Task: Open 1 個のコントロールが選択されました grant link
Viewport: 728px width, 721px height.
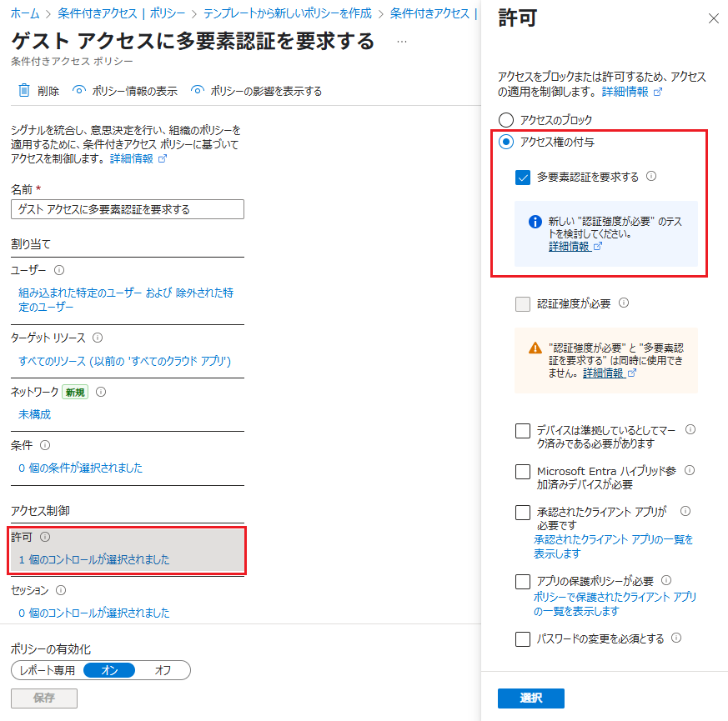Action: (x=93, y=559)
